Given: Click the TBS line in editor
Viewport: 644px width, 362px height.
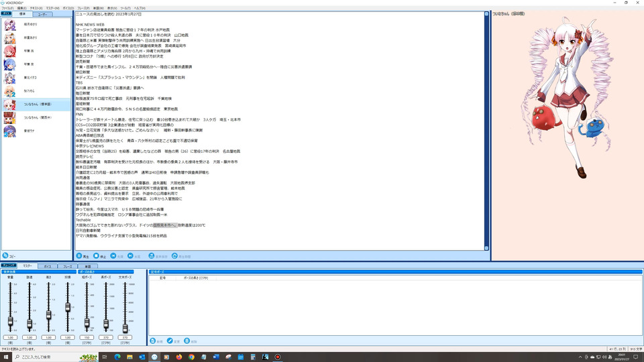Looking at the screenshot, I should [x=79, y=82].
